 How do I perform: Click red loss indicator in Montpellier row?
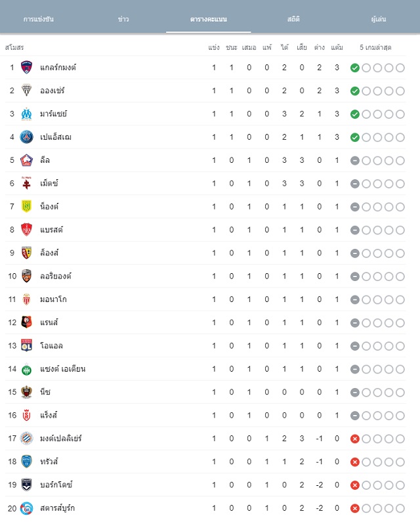[355, 439]
